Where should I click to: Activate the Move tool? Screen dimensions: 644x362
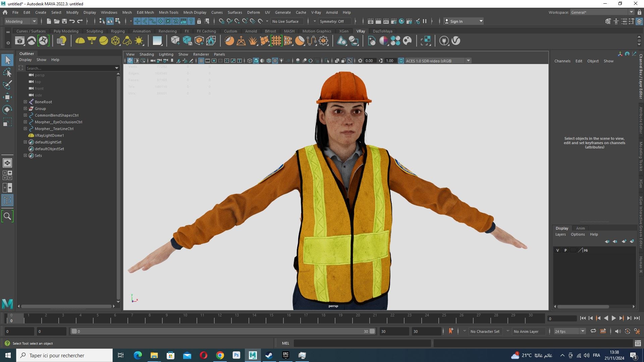[x=7, y=97]
